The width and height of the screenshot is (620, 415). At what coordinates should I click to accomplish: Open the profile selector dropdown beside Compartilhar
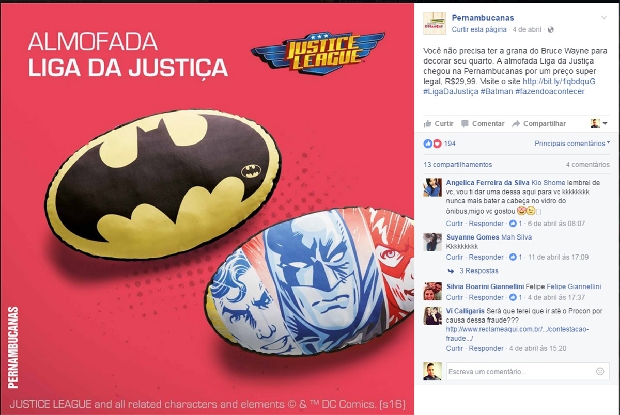click(599, 123)
